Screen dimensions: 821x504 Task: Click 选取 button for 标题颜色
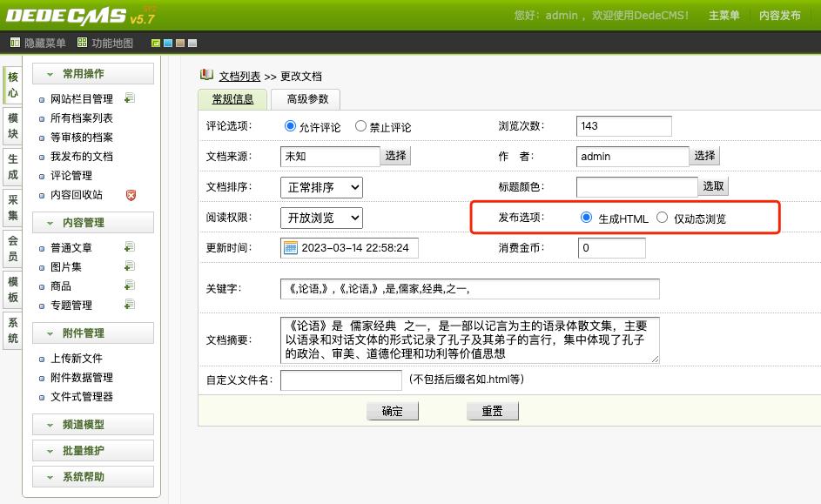point(713,185)
